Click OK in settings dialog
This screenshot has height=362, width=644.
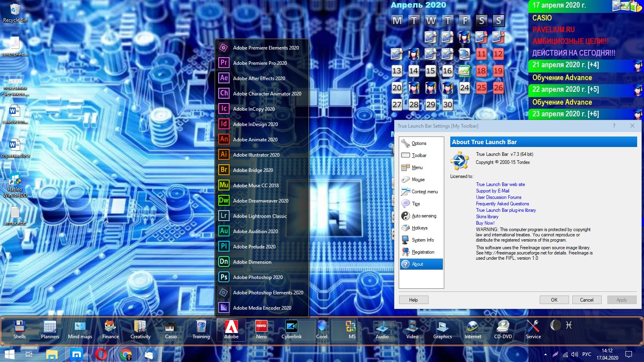554,300
